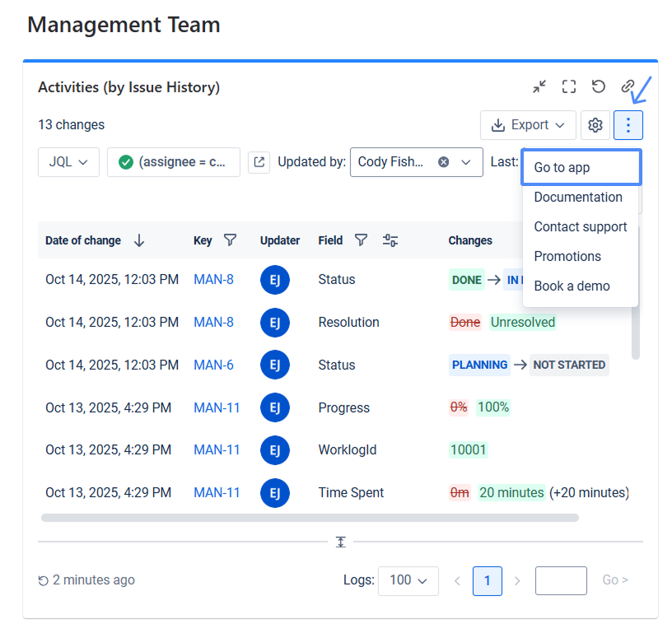Image resolution: width=672 pixels, height=633 pixels.
Task: Open JQL query in new window icon
Action: point(259,162)
